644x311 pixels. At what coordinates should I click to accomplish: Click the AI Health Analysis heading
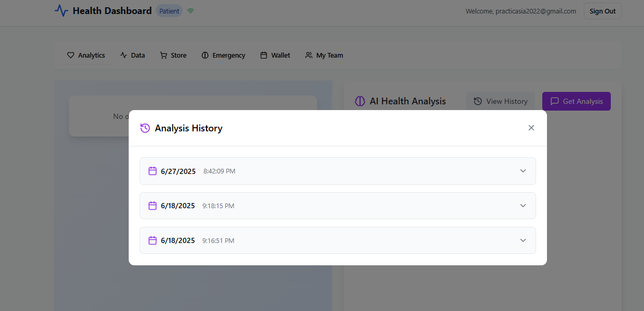(407, 101)
